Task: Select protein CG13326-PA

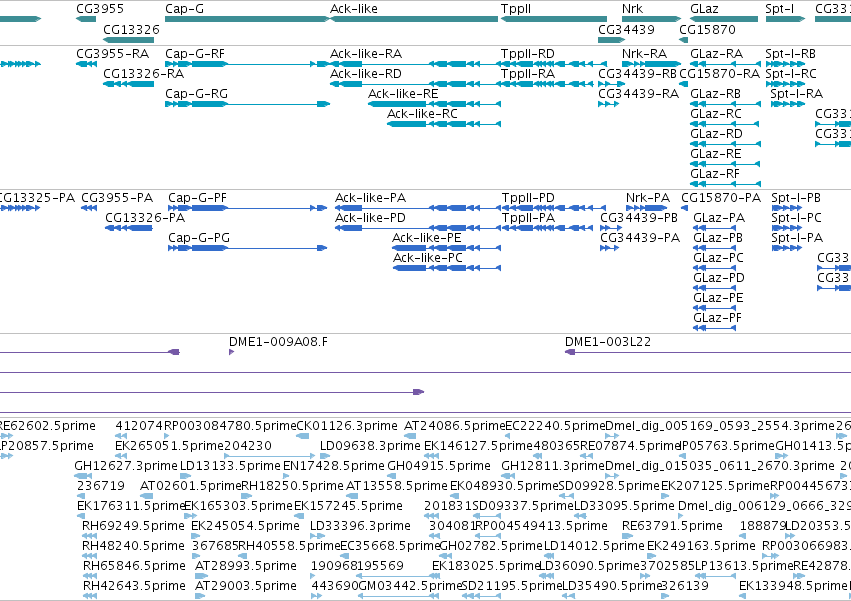Action: click(x=129, y=228)
